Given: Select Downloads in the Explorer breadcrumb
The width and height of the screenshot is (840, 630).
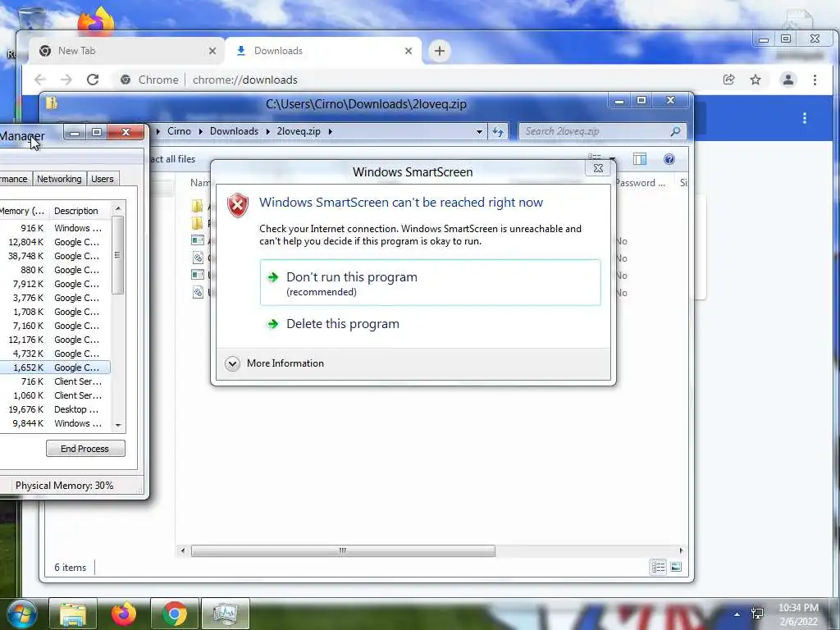Looking at the screenshot, I should [234, 131].
